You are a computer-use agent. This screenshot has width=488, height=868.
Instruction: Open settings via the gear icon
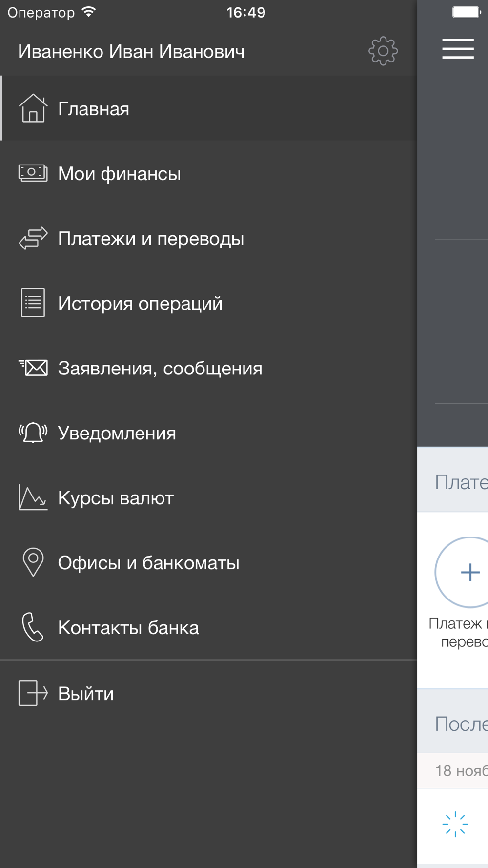383,51
